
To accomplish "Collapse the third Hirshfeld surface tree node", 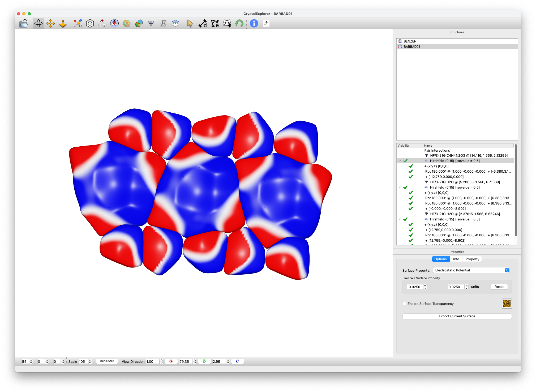I will (x=400, y=219).
